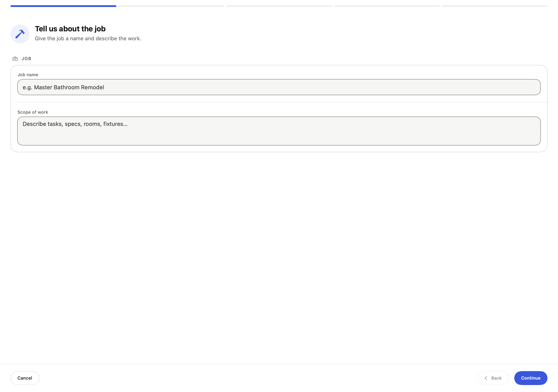Click the second progress step segment
The width and height of the screenshot is (558, 392).
click(x=171, y=6)
